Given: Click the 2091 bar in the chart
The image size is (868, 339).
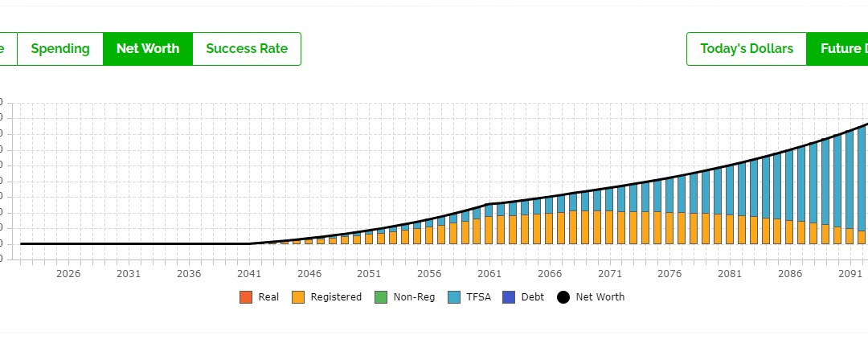Looking at the screenshot, I should tap(850, 187).
